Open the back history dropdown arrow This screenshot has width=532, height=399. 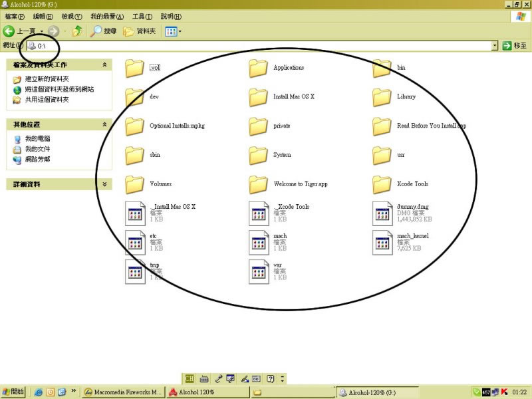pos(42,31)
